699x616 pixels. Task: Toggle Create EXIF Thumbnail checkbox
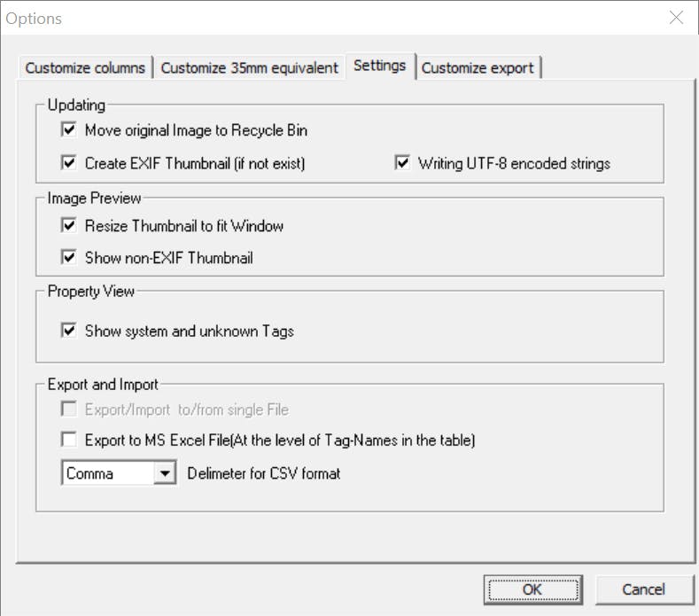coord(69,163)
